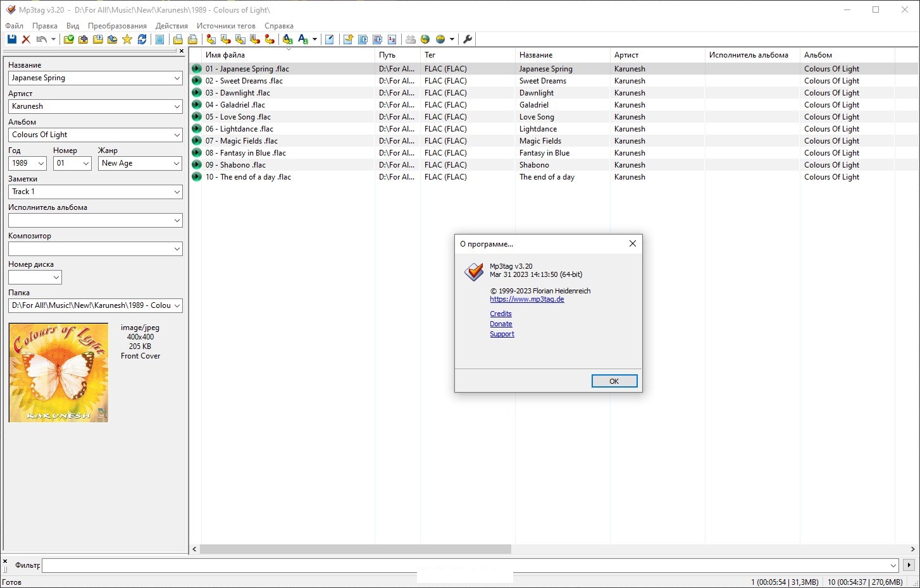This screenshot has width=920, height=588.
Task: Click the Colours of Light cover thumbnail
Action: (58, 372)
